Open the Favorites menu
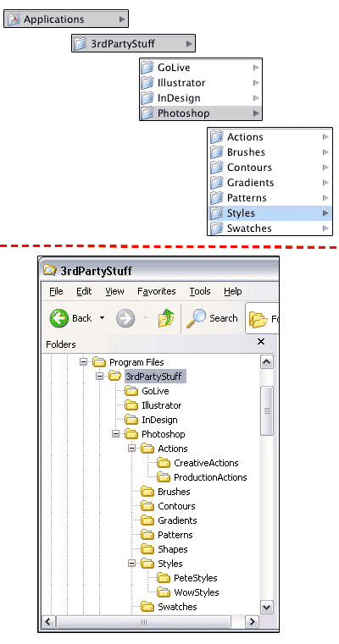The image size is (339, 644). point(156,291)
